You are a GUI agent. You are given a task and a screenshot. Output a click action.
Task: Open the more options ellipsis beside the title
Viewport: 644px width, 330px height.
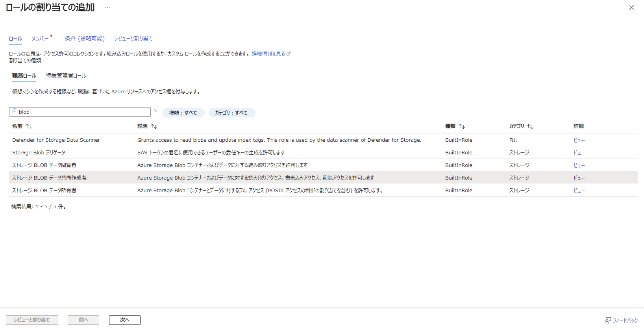[107, 7]
